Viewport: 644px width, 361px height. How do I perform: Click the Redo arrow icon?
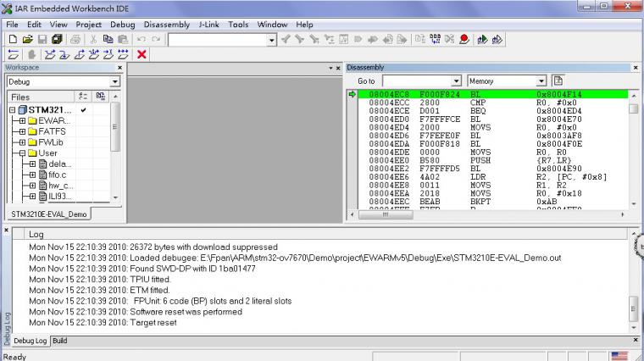coord(156,40)
